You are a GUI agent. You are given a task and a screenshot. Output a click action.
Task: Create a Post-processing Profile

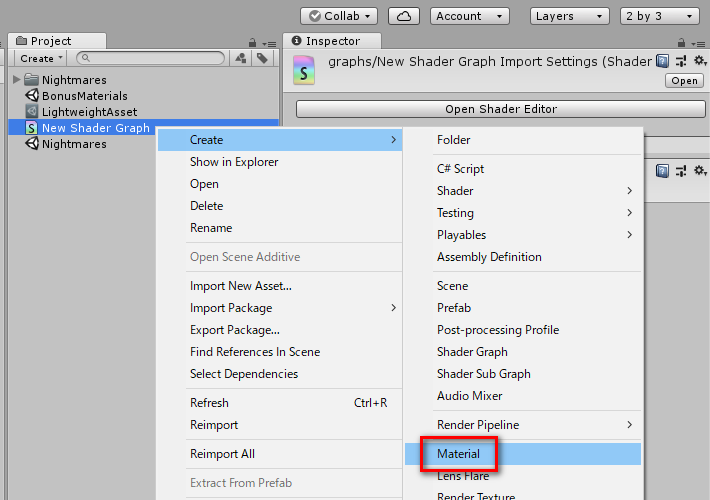coord(523,330)
